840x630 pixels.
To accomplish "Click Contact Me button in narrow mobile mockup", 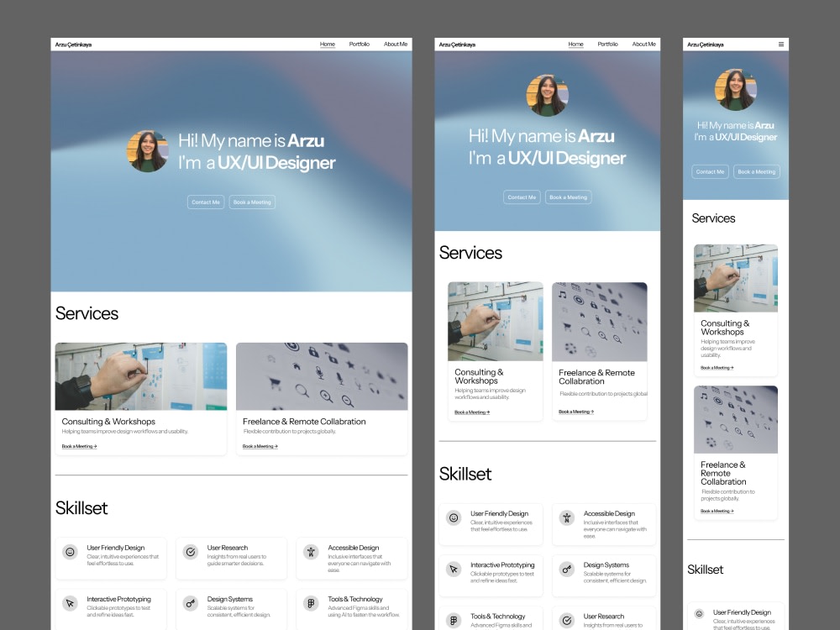I will tap(710, 171).
